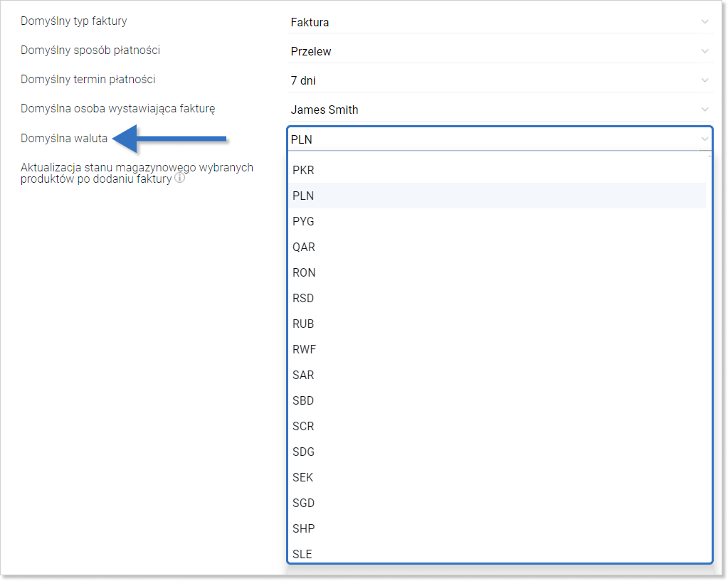Choose SBD from the dropdown list
This screenshot has height=581, width=728.
(x=497, y=400)
